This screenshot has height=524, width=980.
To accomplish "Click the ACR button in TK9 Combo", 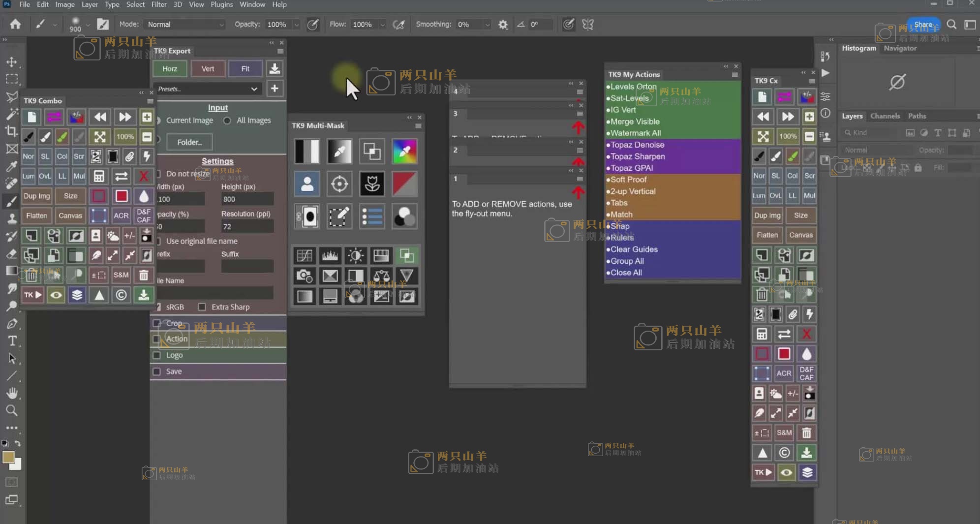I will coord(121,216).
